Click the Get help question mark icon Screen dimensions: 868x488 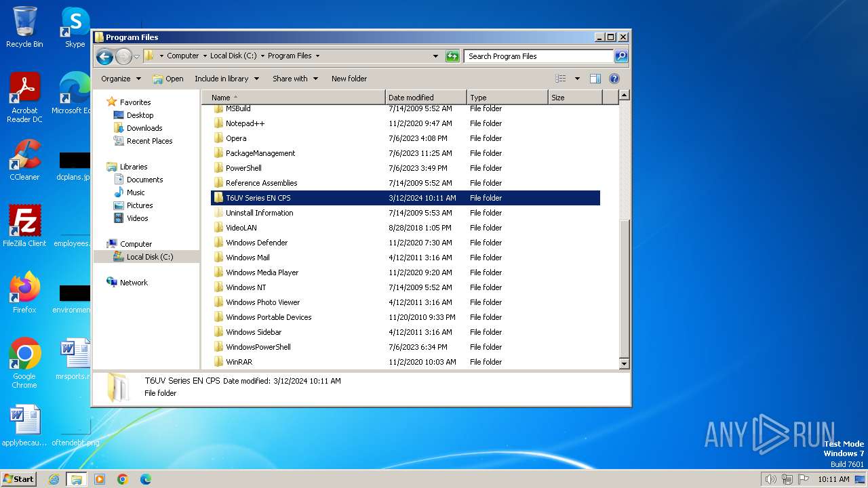coord(614,79)
